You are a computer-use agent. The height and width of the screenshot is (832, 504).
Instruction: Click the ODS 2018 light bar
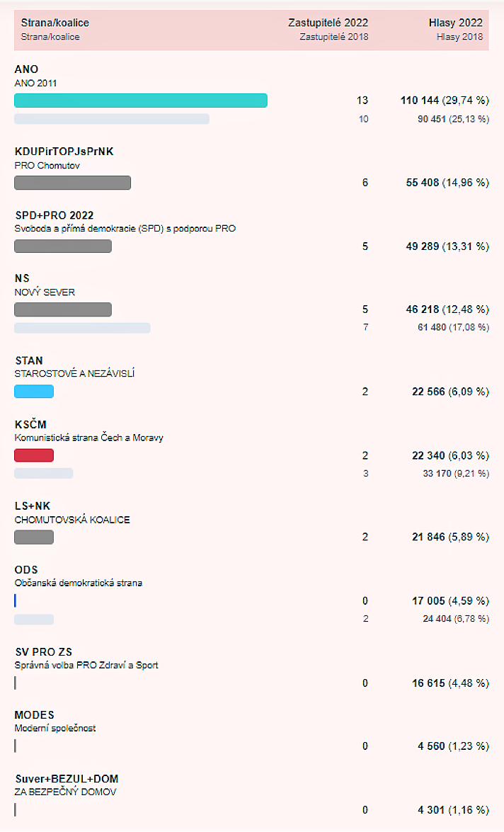34,620
